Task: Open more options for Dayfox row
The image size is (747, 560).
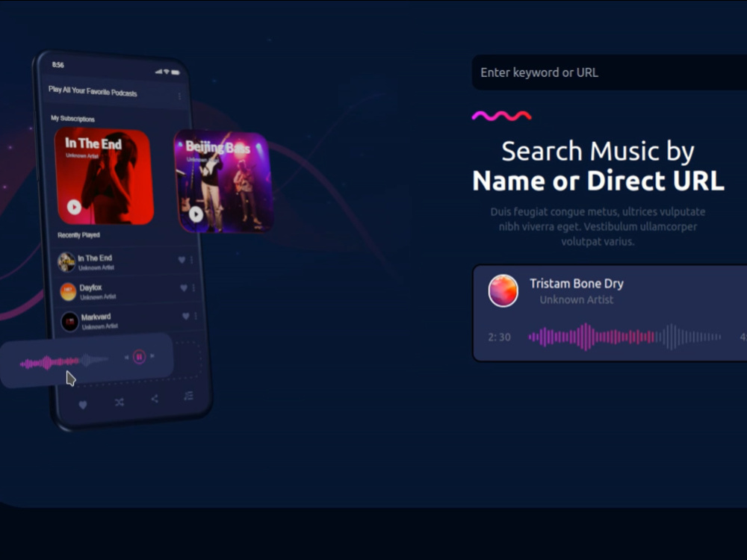Action: click(193, 287)
